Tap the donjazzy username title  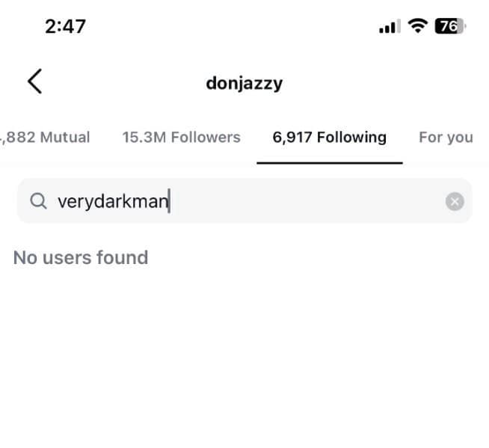244,84
